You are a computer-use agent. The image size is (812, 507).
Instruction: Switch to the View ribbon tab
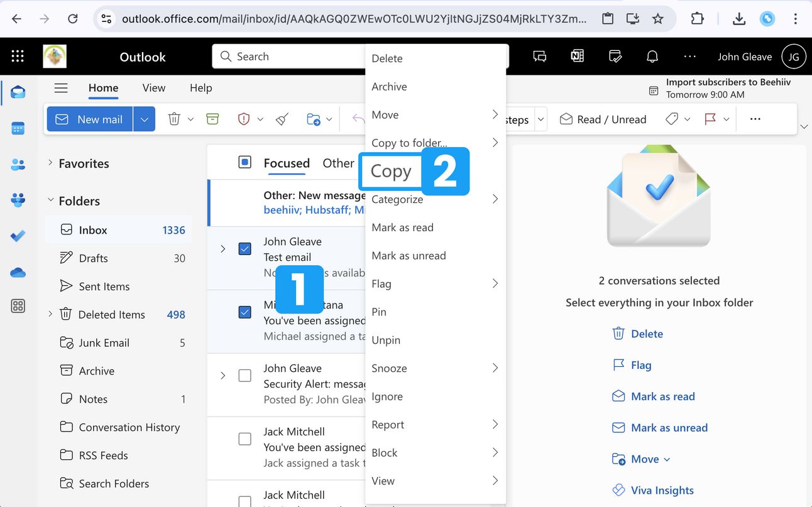click(154, 88)
